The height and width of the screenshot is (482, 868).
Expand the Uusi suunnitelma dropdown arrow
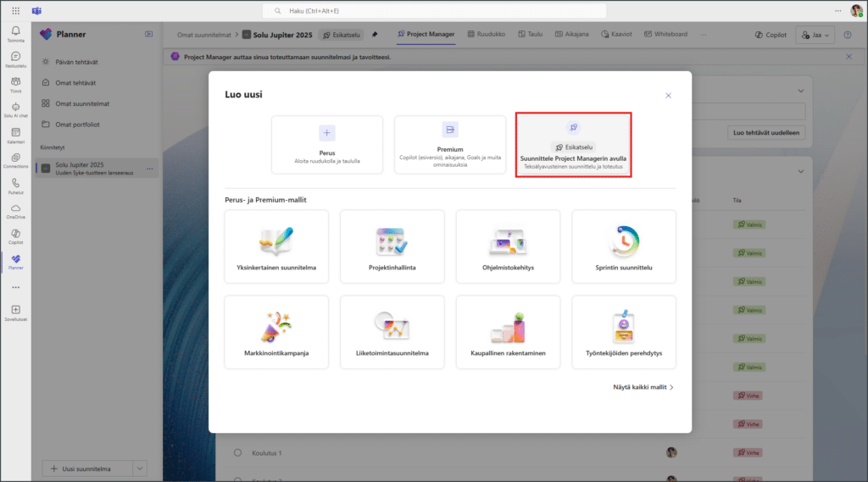tap(140, 468)
